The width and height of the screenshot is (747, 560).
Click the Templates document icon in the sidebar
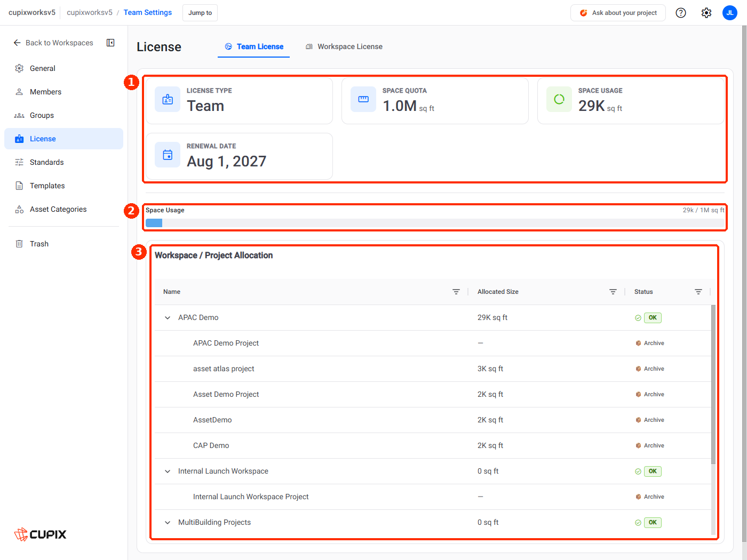tap(19, 186)
